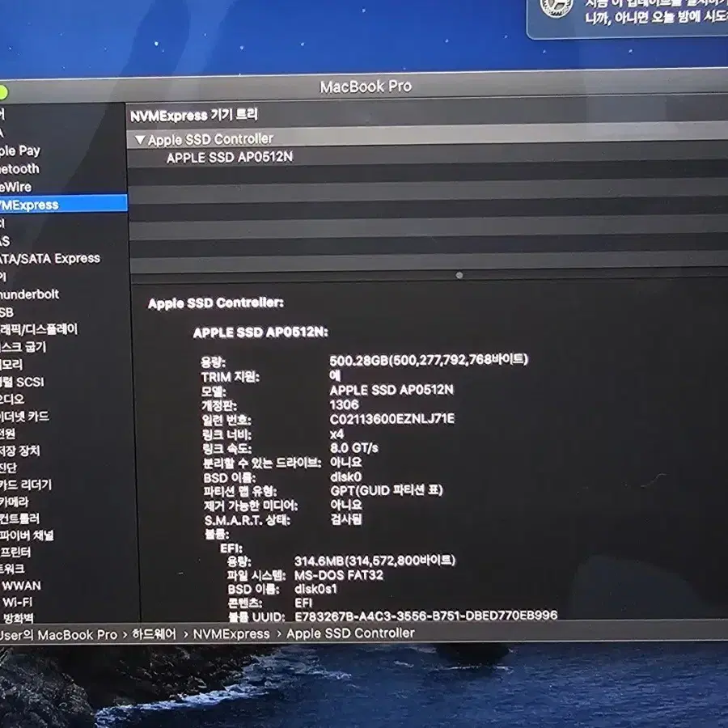Viewport: 728px width, 728px height.
Task: Click the APPLE SSD AP0512N: details heading
Action: tap(260, 332)
